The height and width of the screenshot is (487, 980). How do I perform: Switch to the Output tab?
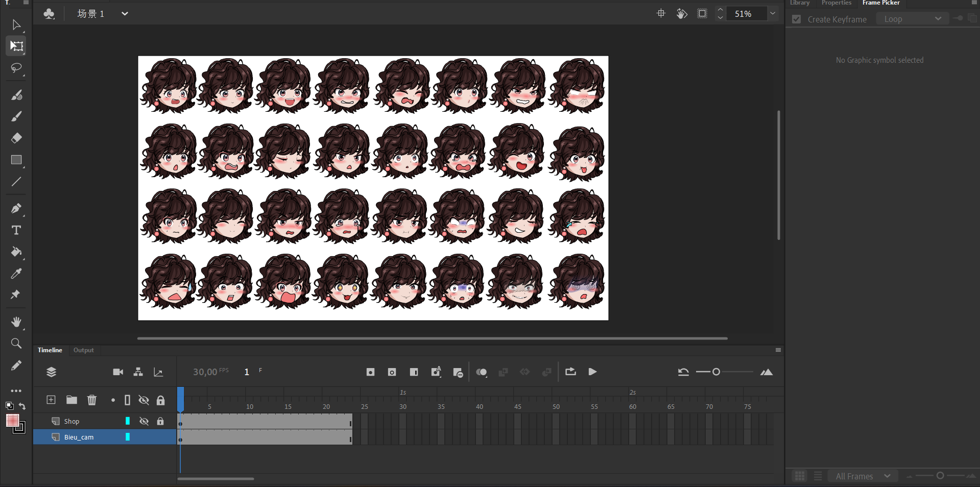[x=83, y=350]
